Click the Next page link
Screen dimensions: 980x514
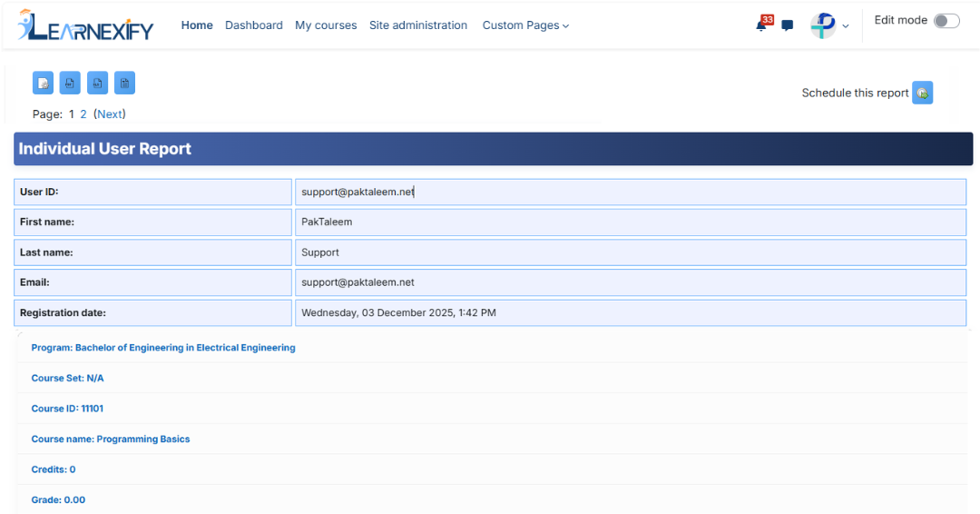[x=110, y=114]
